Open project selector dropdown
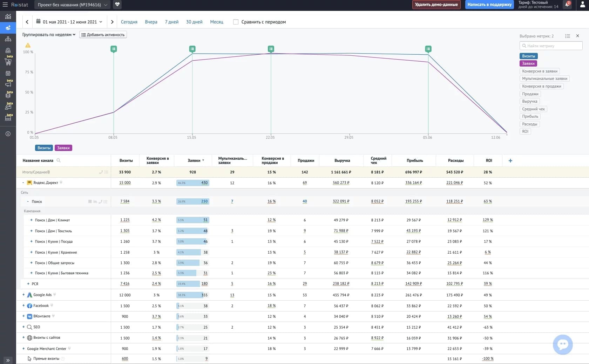Viewport: 589px width, 364px height. point(72,5)
